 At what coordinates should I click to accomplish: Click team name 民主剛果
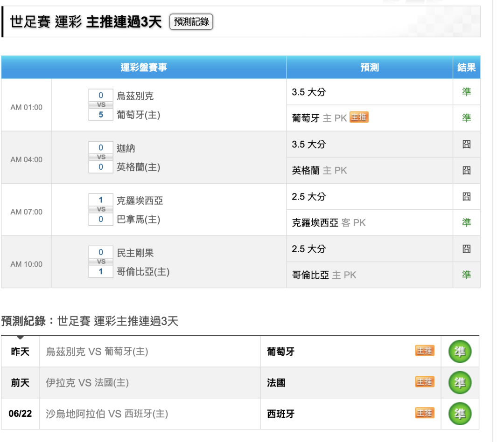[x=135, y=253]
